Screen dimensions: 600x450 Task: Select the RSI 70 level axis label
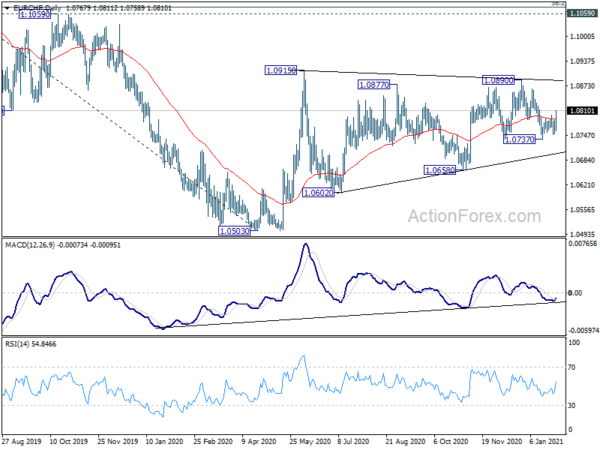click(572, 369)
